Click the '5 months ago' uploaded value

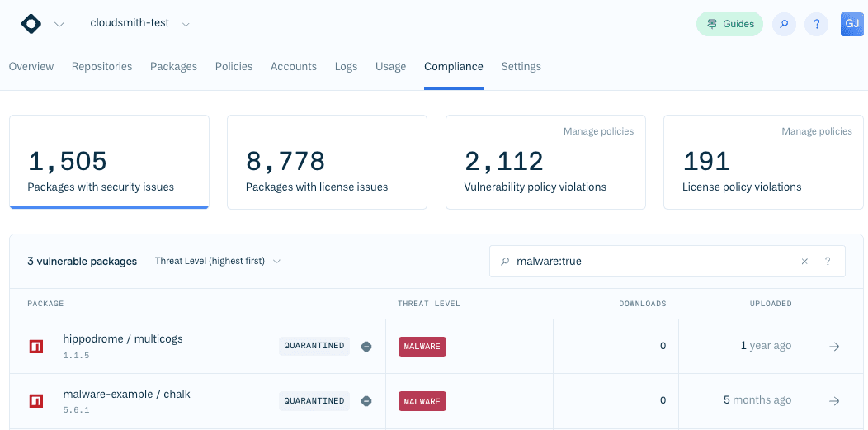(757, 399)
